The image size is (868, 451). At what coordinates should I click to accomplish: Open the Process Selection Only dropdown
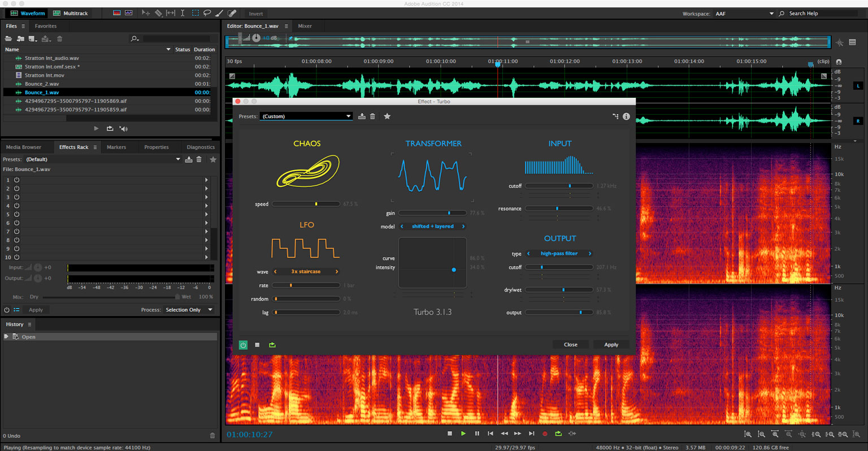click(x=189, y=310)
